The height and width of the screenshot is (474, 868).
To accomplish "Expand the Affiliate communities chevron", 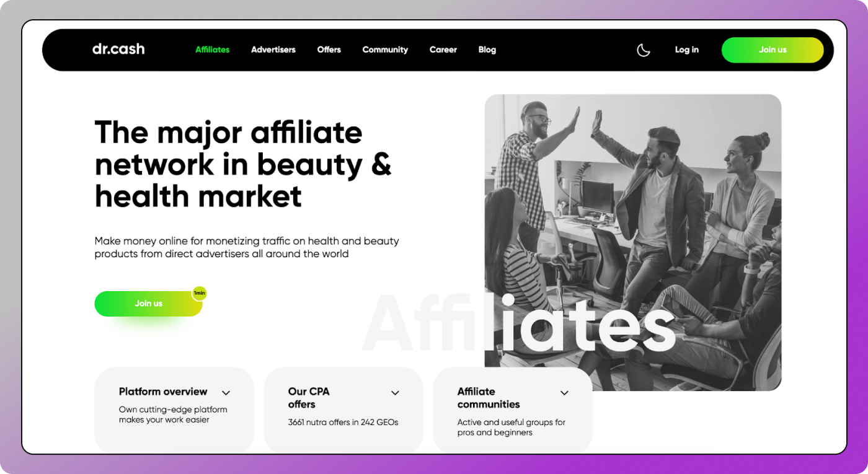I will pyautogui.click(x=564, y=393).
